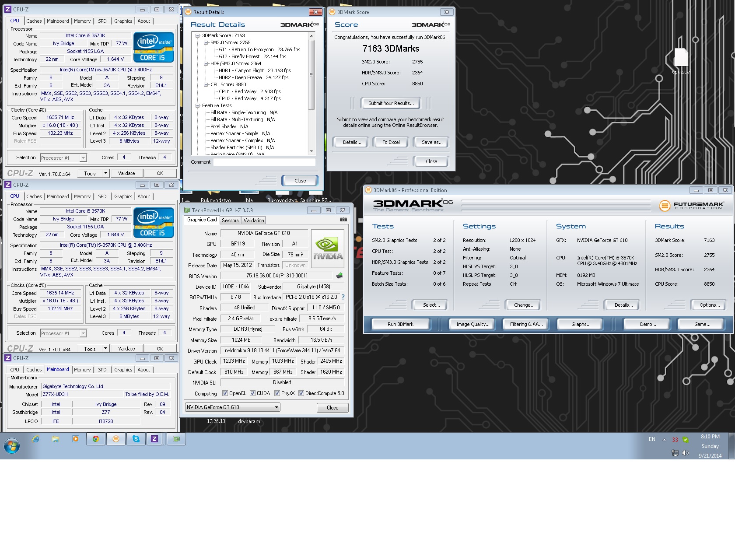This screenshot has width=735, height=560.
Task: Click Demo... button in 3DMark06
Action: pyautogui.click(x=647, y=324)
